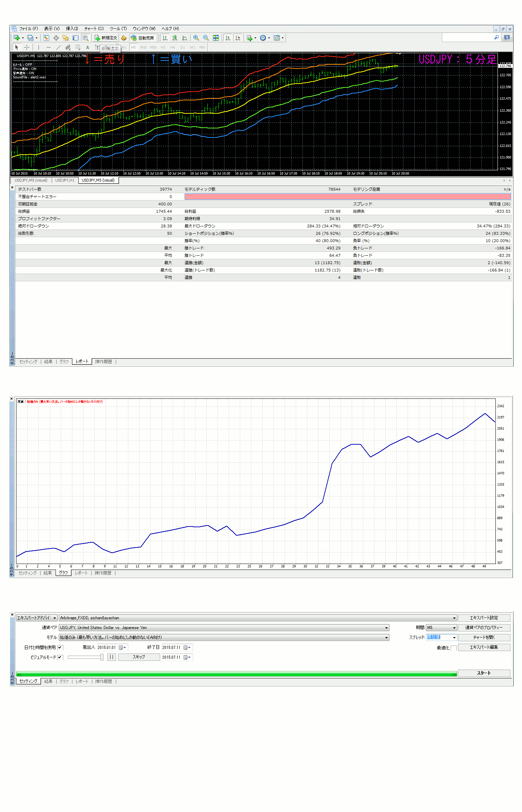Click the tile windows icon
The image size is (522, 812).
pyautogui.click(x=216, y=38)
